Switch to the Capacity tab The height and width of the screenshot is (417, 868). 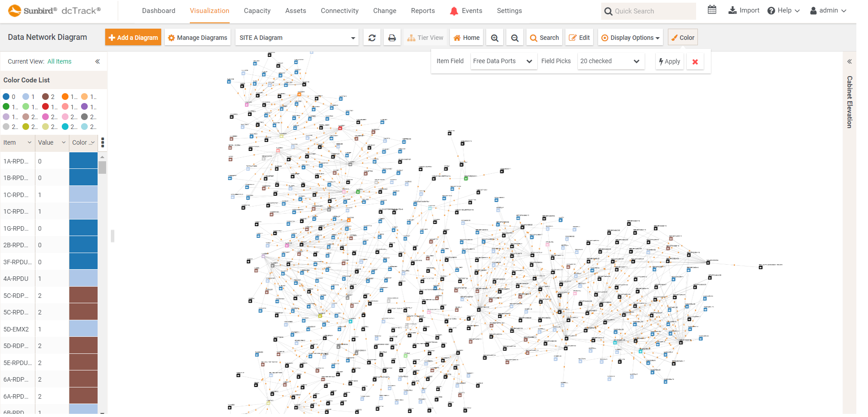[257, 11]
